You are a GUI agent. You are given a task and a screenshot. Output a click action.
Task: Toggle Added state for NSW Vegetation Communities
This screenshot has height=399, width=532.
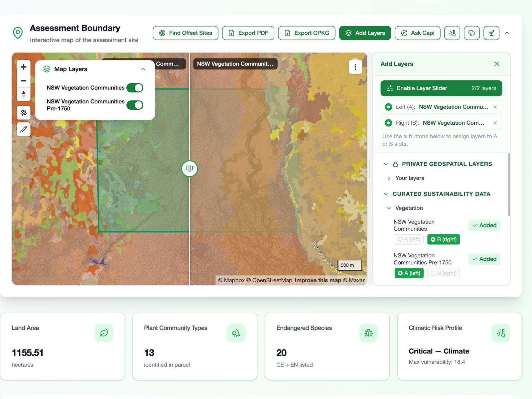484,225
